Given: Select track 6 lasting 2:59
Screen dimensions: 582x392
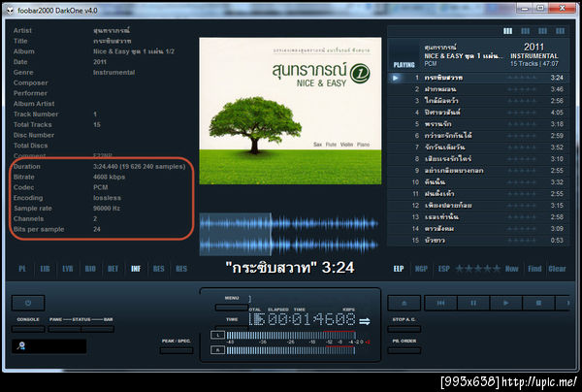Looking at the screenshot, I should click(x=478, y=136).
